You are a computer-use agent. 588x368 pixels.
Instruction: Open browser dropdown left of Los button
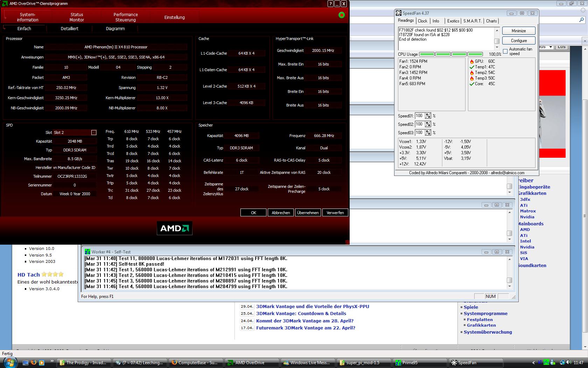click(x=551, y=47)
